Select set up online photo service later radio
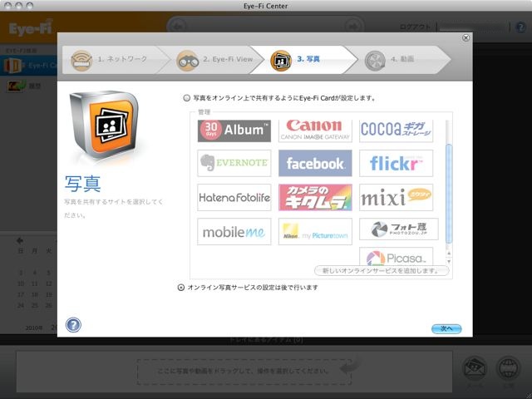This screenshot has height=399, width=532. (181, 288)
